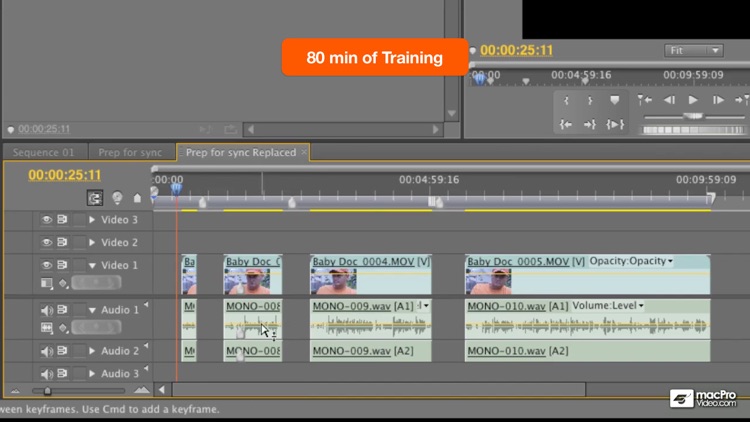
Task: Click the Set Encore Chapter Marker icon
Action: (x=117, y=198)
